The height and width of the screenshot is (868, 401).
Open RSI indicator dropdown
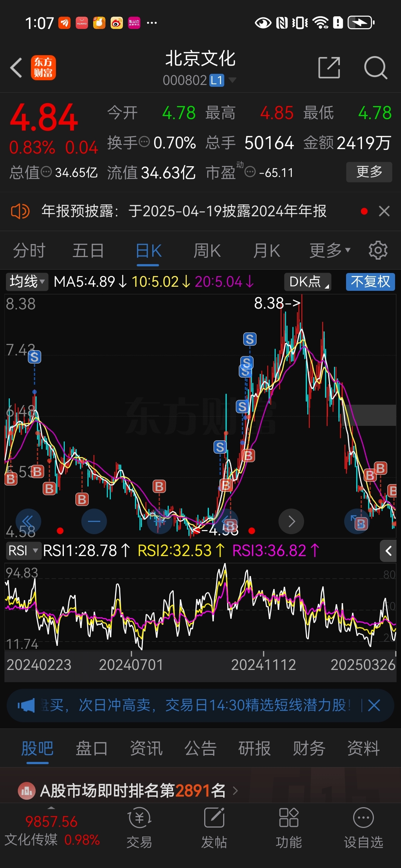coord(23,550)
